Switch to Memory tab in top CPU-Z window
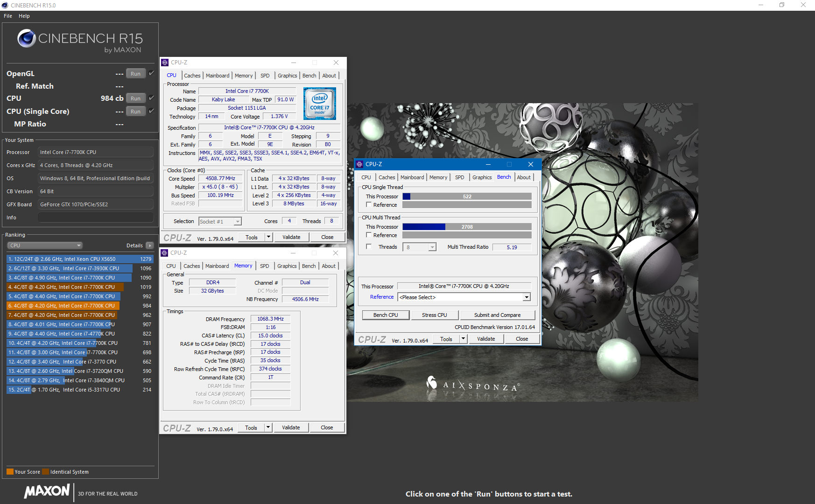Screen dimensions: 815x504 tap(244, 76)
